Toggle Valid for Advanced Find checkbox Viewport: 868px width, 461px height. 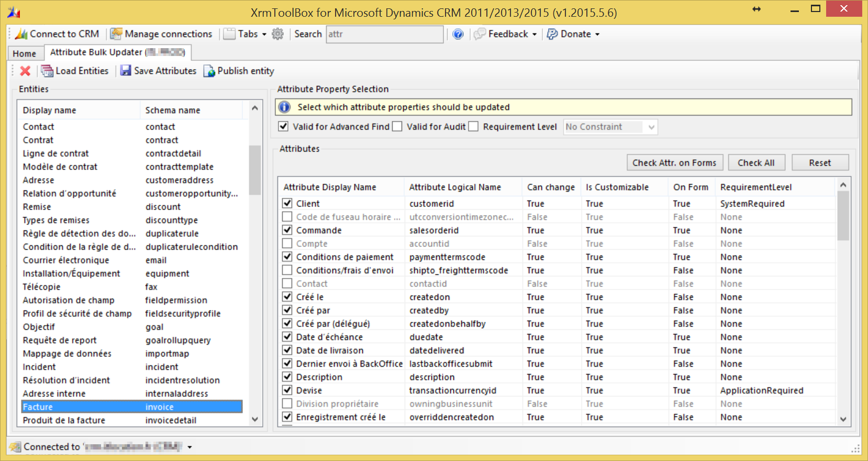point(283,126)
